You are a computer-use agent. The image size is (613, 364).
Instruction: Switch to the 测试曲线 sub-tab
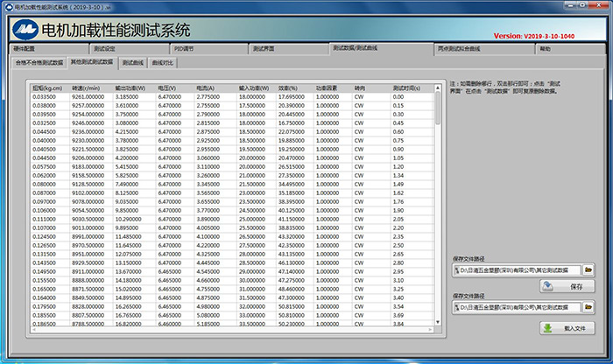point(132,63)
